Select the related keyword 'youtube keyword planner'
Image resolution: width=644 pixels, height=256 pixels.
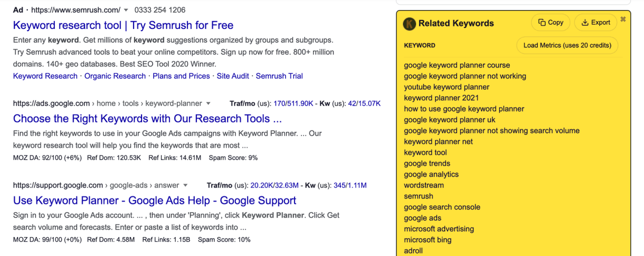pyautogui.click(x=447, y=87)
